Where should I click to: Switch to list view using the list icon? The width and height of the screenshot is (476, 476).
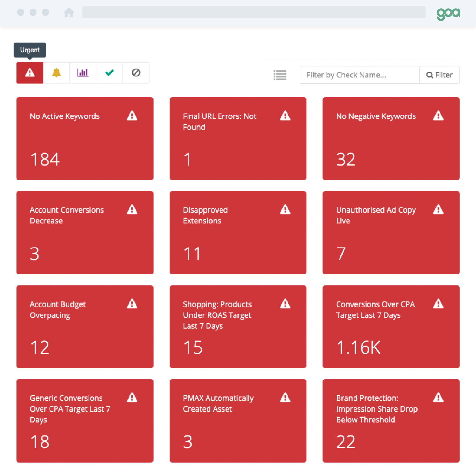click(x=280, y=75)
